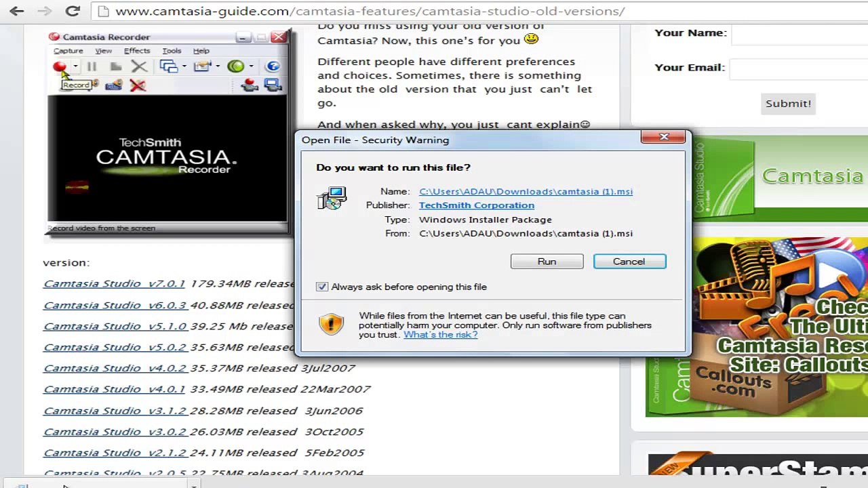Click the 'version:' text above the download list

tap(66, 263)
